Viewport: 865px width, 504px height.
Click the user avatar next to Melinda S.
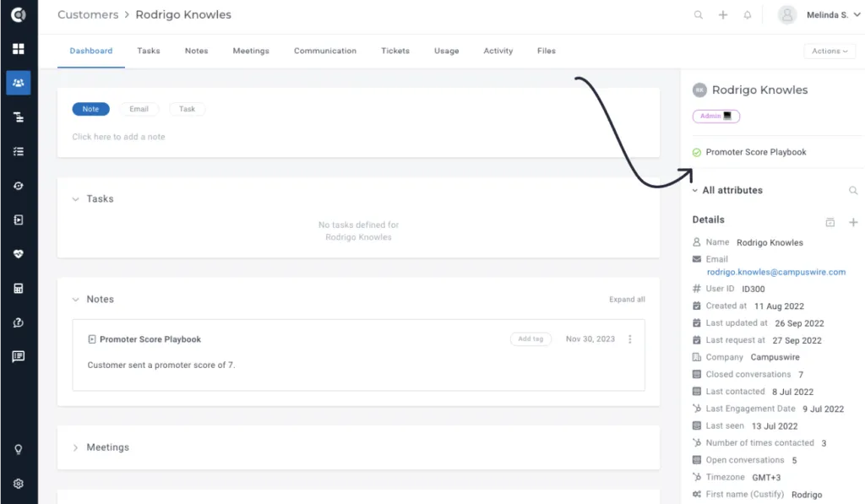pos(787,15)
